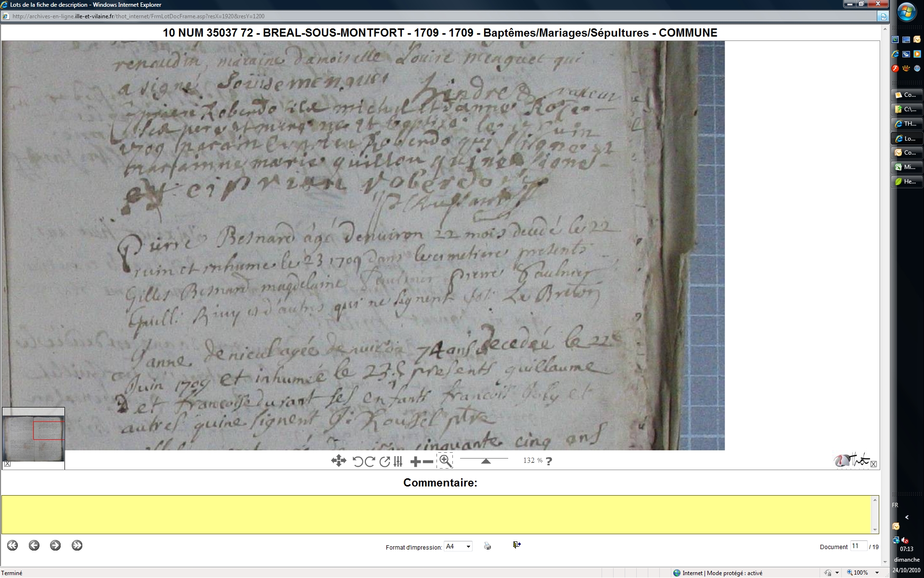Click the yellow Commentaire text area

tap(437, 514)
